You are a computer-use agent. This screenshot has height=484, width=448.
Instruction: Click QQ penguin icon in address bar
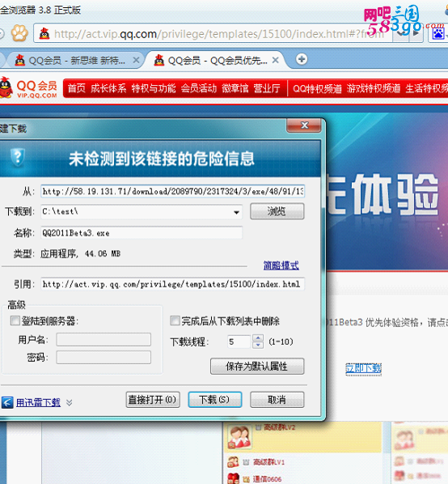pos(44,33)
